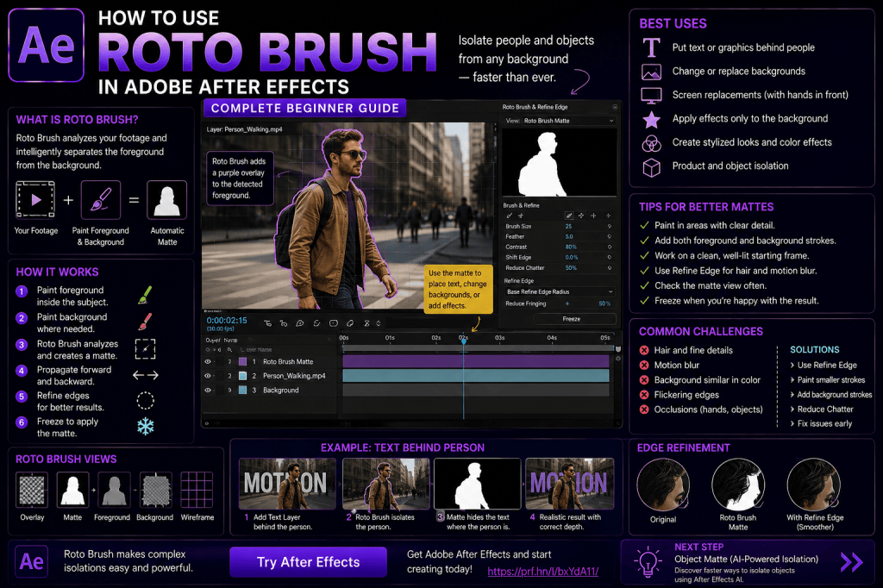Click the lightbulb icon in Next Step box
Viewport: 883px width, 588px height.
(648, 561)
